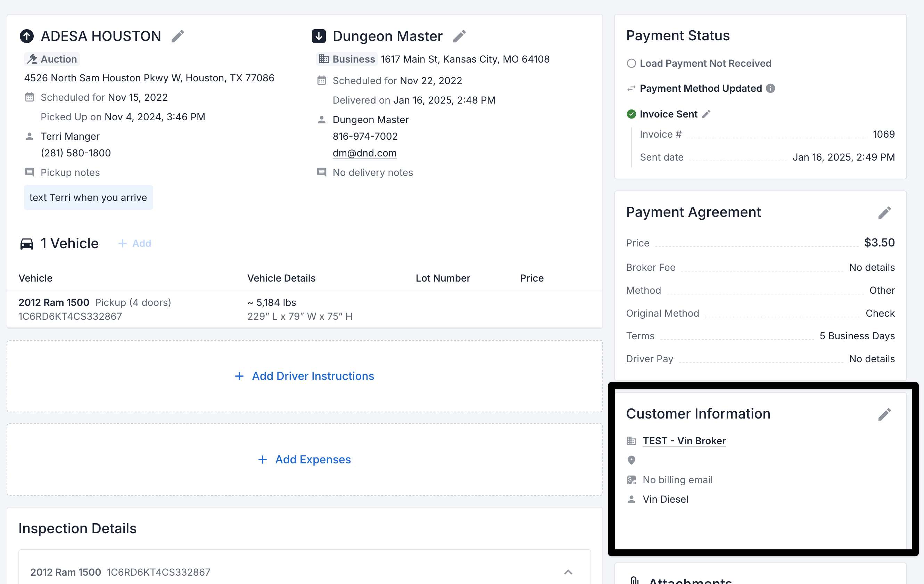Click calendar icon by delivery Scheduled for Nov 22

pos(322,80)
